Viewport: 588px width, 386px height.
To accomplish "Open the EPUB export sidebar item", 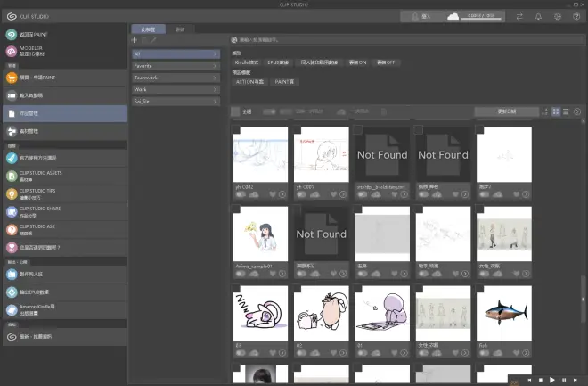I will (x=64, y=292).
